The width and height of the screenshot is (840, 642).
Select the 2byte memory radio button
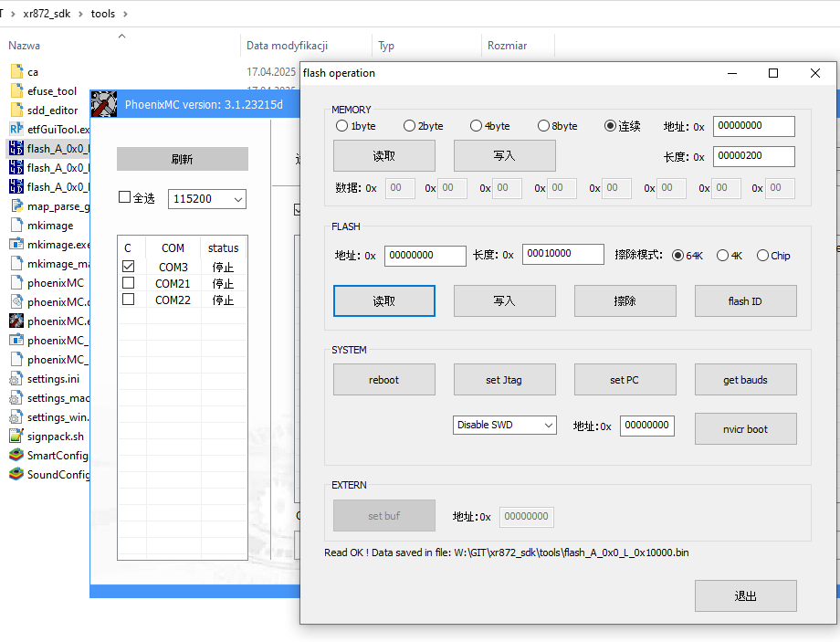(x=409, y=126)
